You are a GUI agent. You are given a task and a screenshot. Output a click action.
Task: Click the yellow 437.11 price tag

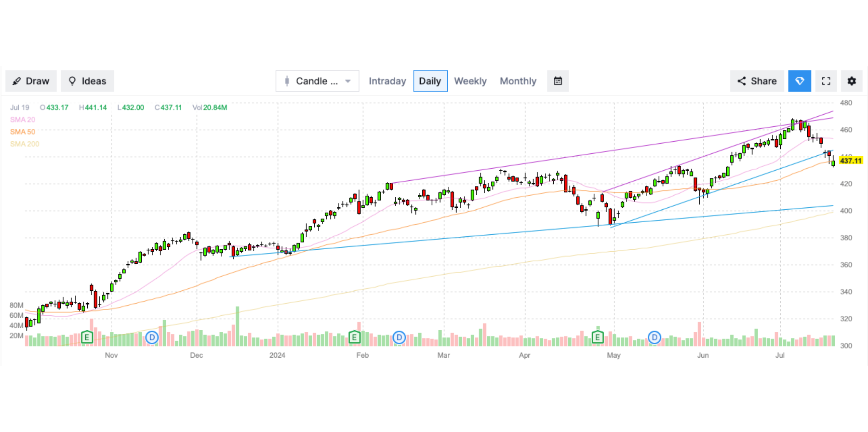click(x=851, y=160)
